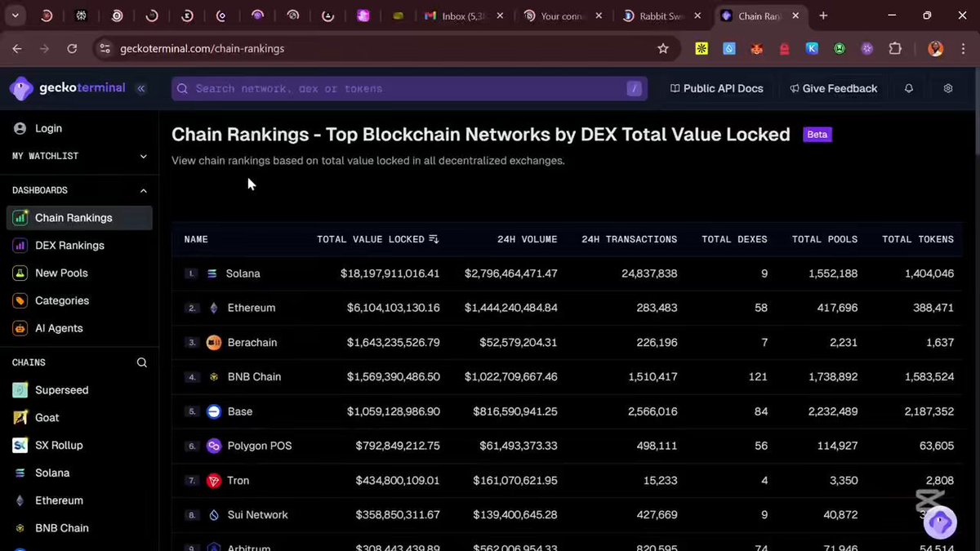This screenshot has height=551, width=980.
Task: Click the slash shortcut badge in search
Action: [x=634, y=88]
